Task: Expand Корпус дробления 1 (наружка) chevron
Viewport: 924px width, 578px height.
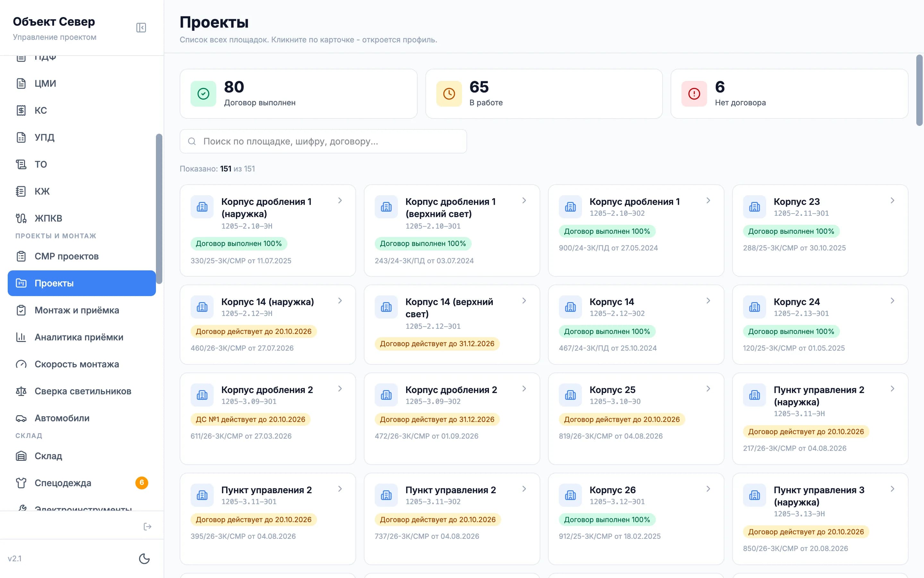Action: (x=340, y=201)
